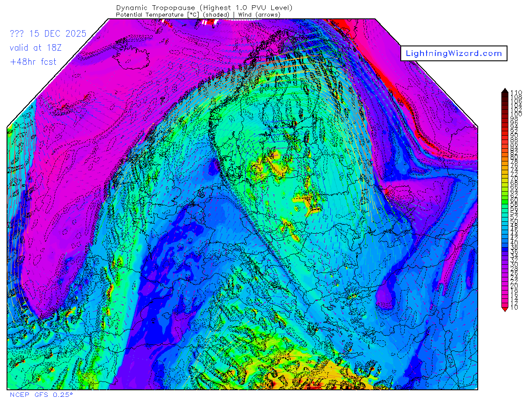Viewport: 532px width, 399px height.
Task: Pick the dark blue 38 legend swatch
Action: (505, 247)
